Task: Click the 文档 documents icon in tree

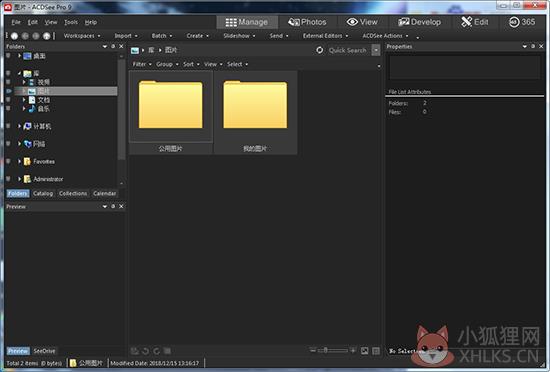Action: click(32, 100)
